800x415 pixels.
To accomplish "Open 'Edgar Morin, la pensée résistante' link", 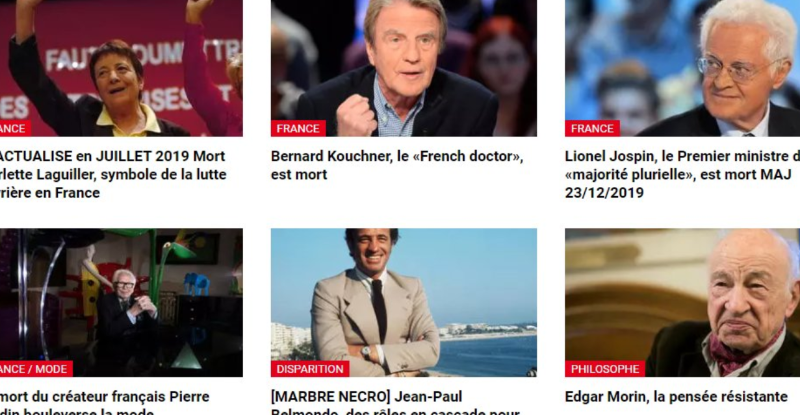I will tap(676, 397).
